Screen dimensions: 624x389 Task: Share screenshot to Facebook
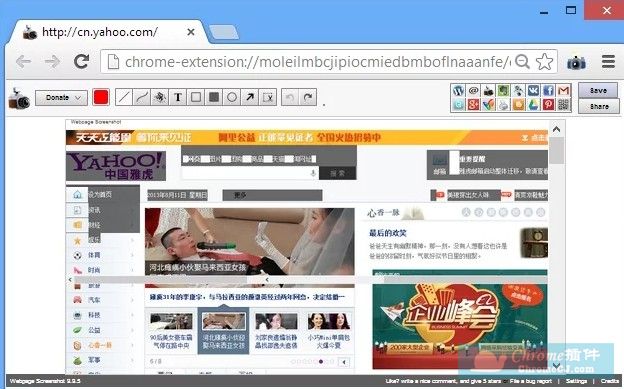coord(548,90)
